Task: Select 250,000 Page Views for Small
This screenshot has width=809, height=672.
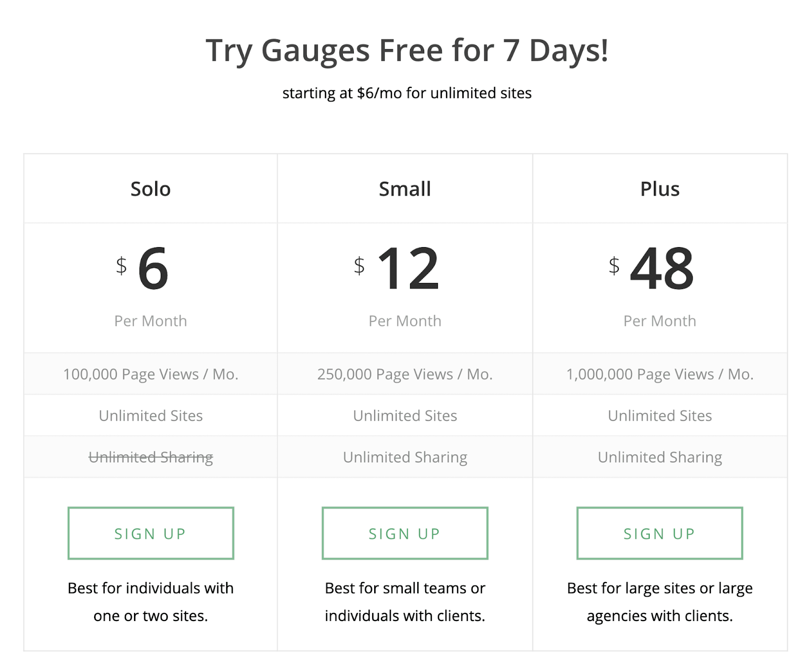Action: (x=404, y=374)
